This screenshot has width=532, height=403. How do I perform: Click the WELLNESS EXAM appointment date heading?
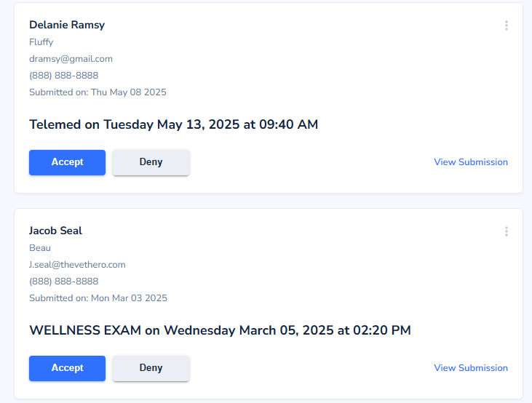221,330
